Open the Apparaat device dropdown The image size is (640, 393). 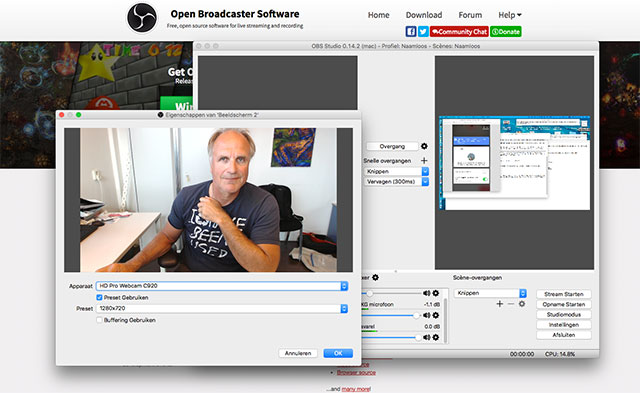(222, 286)
